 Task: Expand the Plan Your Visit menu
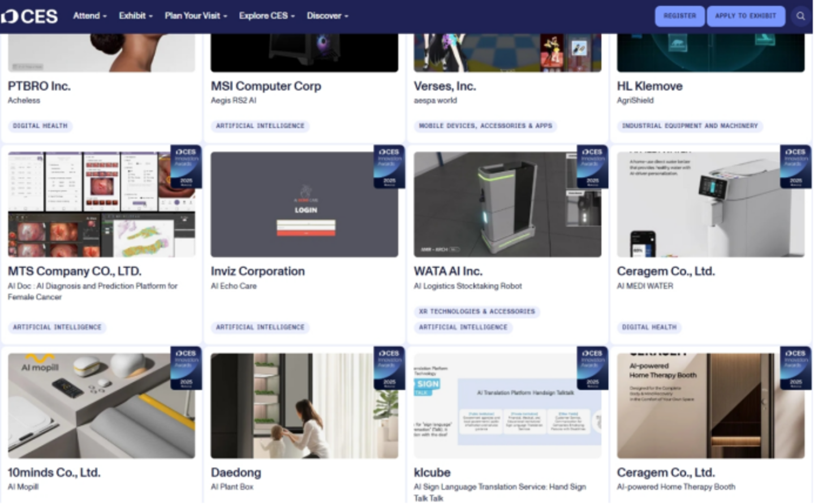click(195, 16)
